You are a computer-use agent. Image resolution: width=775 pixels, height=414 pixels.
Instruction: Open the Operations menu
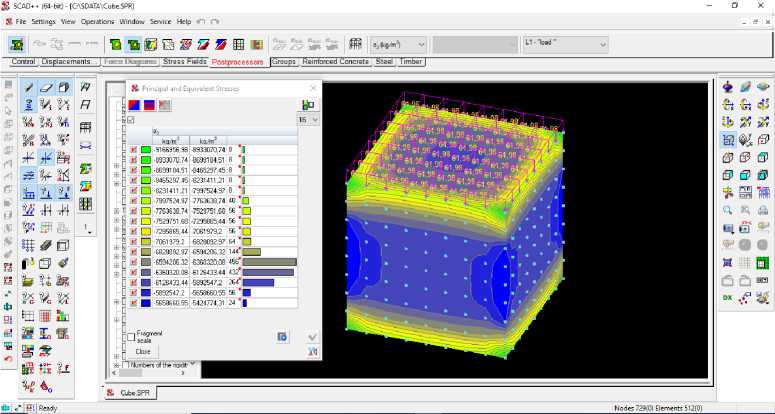tap(97, 22)
